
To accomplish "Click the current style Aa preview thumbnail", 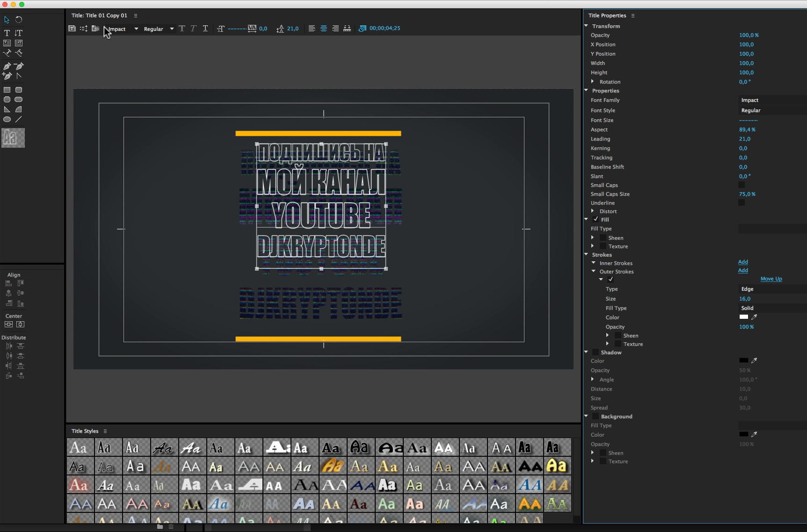I will point(13,138).
